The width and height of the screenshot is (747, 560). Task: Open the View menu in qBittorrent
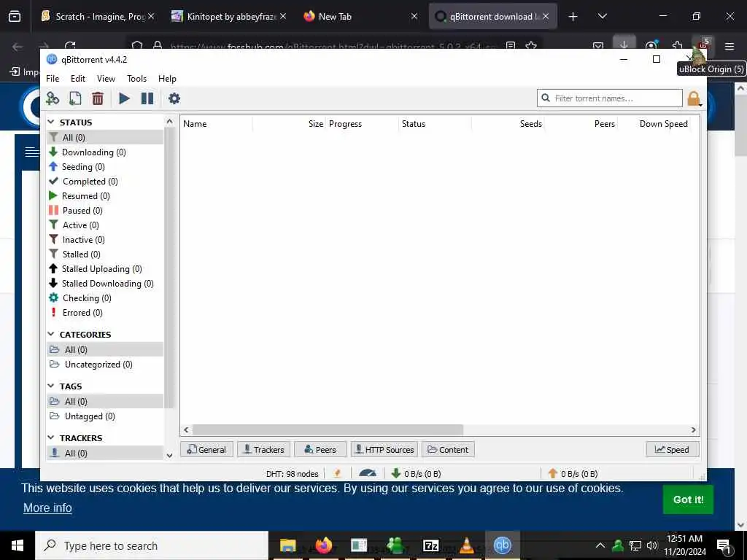pyautogui.click(x=106, y=79)
